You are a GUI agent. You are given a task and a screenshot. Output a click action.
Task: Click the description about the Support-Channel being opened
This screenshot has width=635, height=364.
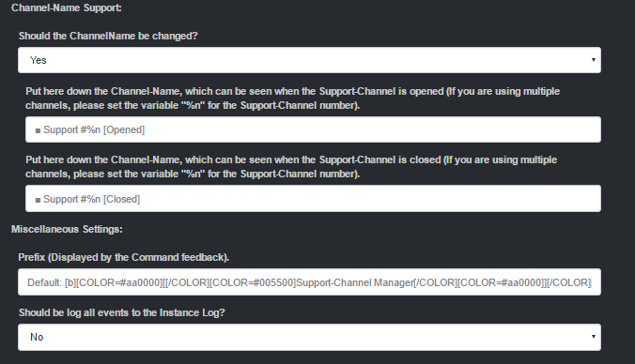pos(292,99)
